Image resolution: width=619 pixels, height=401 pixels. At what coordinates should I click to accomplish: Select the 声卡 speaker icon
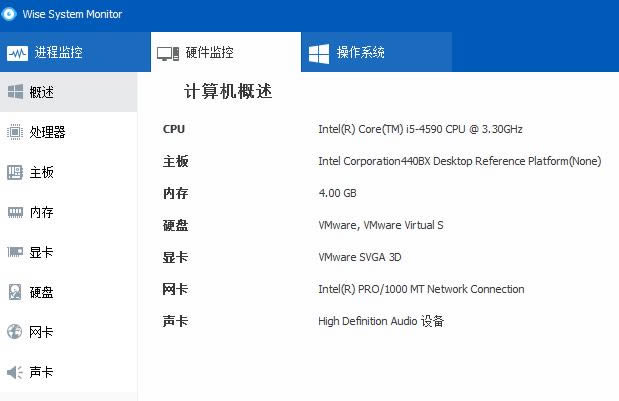coord(15,372)
